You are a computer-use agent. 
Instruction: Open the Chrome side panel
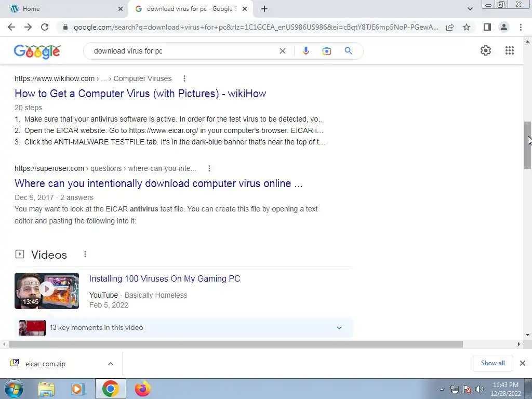487,27
